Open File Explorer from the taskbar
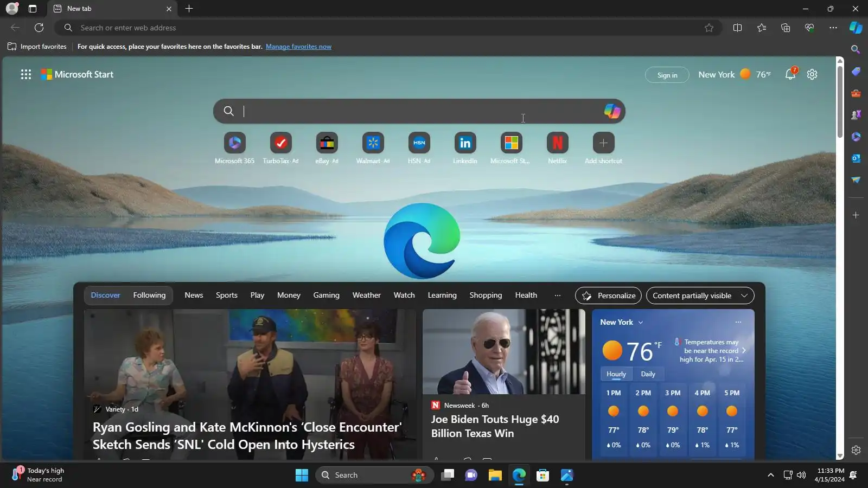The height and width of the screenshot is (488, 868). [495, 476]
